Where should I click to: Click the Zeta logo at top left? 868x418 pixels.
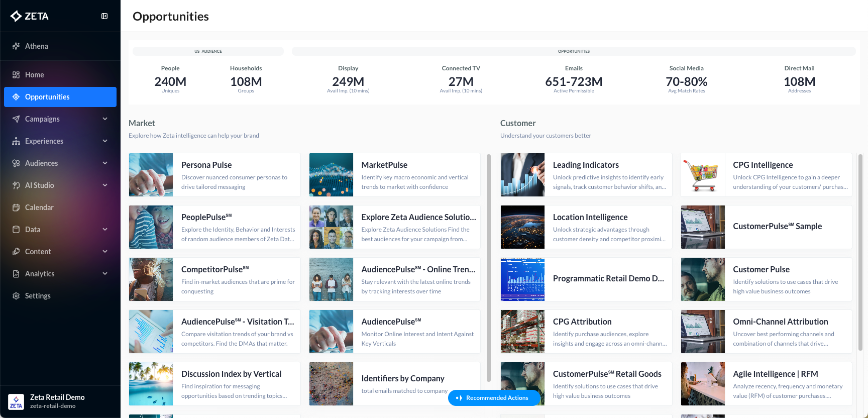(x=30, y=16)
